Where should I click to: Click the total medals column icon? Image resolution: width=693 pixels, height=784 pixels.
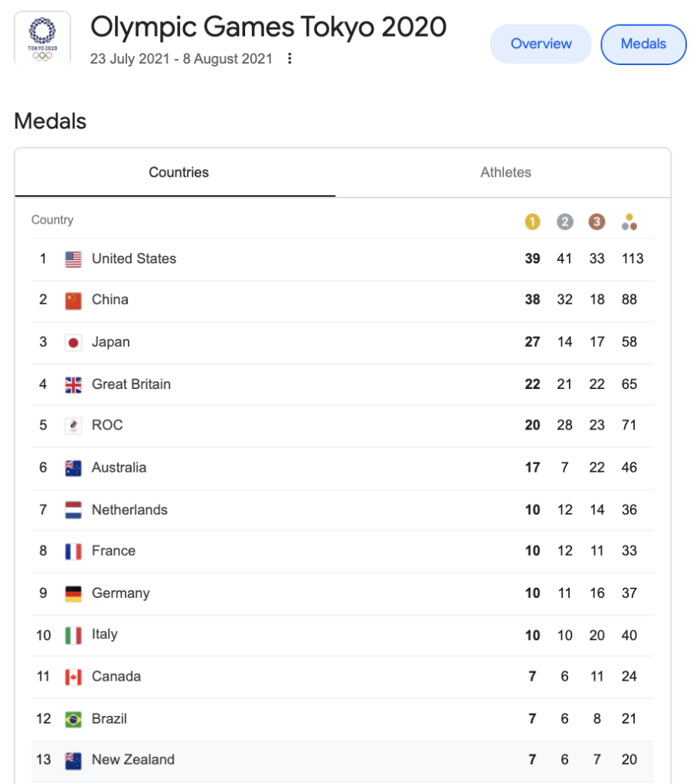[x=629, y=221]
